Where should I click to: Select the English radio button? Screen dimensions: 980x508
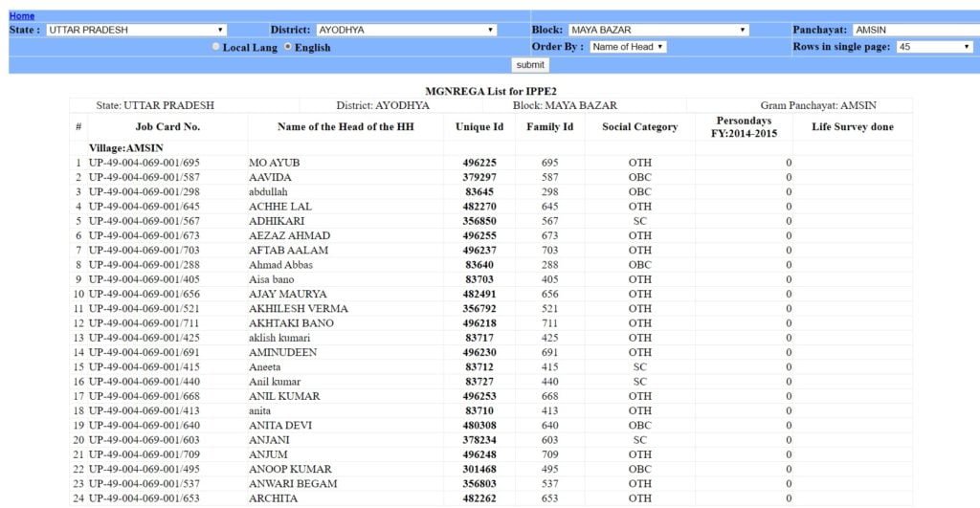coord(287,47)
